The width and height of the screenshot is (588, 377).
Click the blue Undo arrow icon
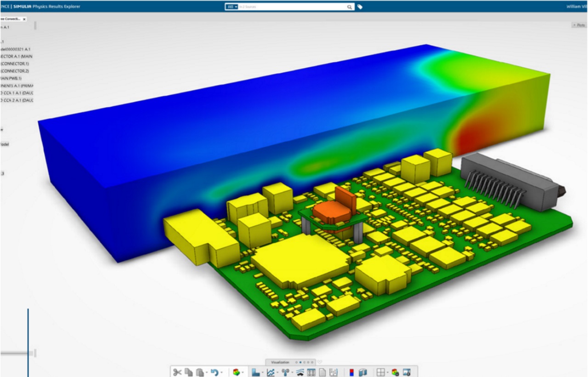(x=214, y=372)
